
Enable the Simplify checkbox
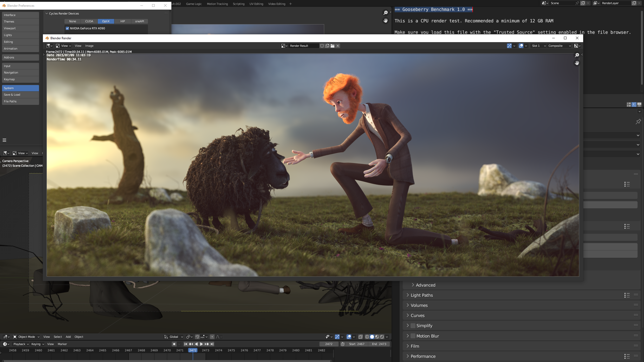click(x=413, y=326)
